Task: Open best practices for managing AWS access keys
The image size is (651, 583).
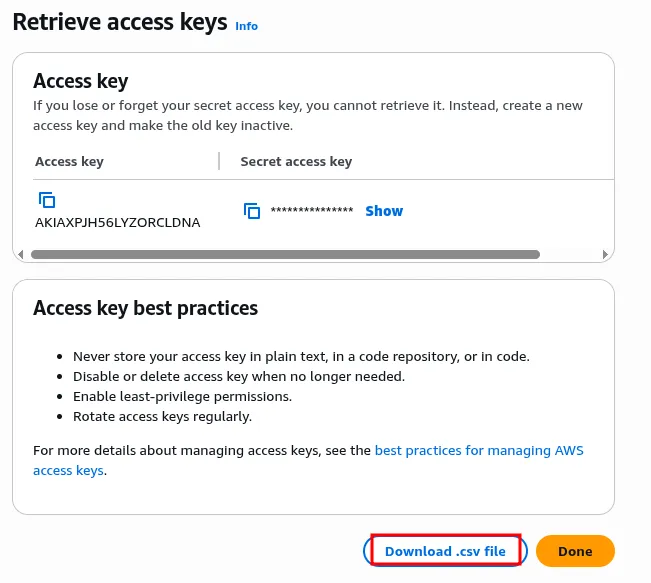Action: [478, 451]
